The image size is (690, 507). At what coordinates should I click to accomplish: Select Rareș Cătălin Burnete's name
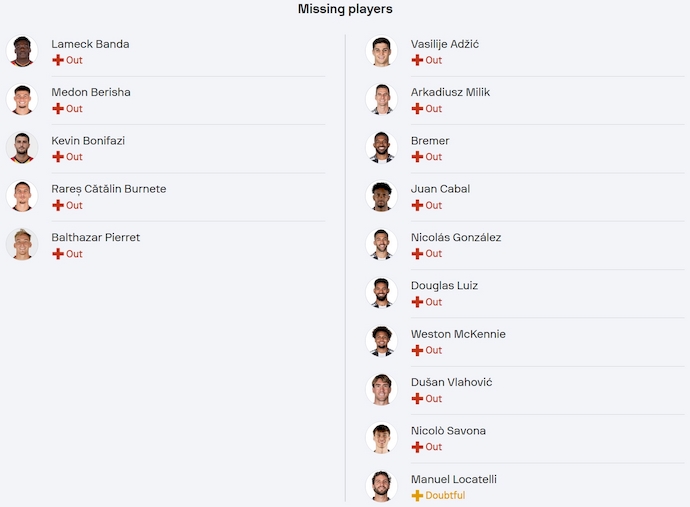click(x=109, y=189)
